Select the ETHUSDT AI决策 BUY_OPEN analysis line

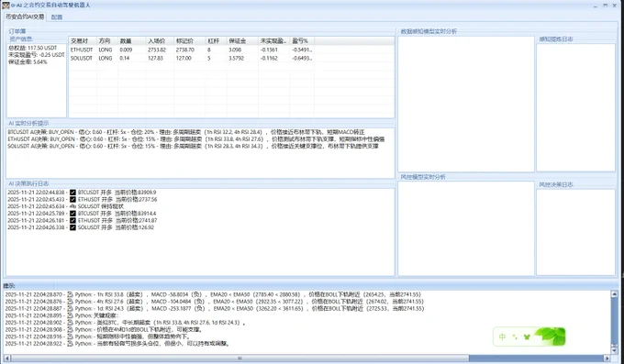click(196, 139)
